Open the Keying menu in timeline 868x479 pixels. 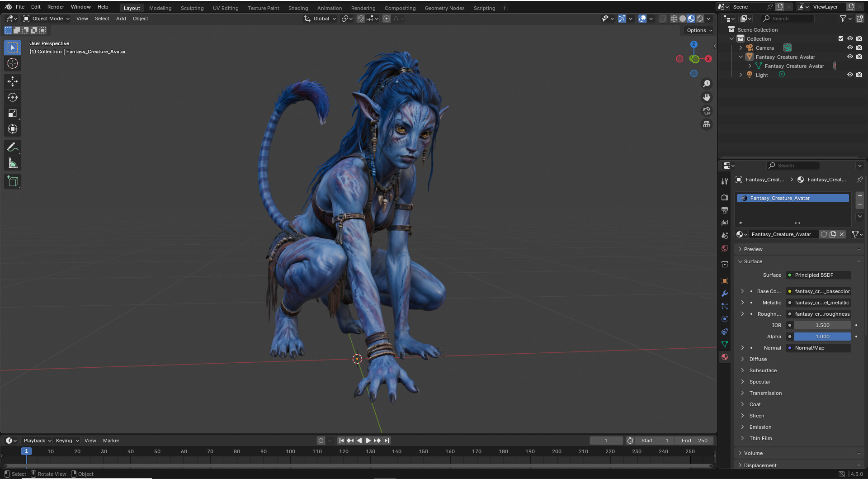(x=67, y=441)
